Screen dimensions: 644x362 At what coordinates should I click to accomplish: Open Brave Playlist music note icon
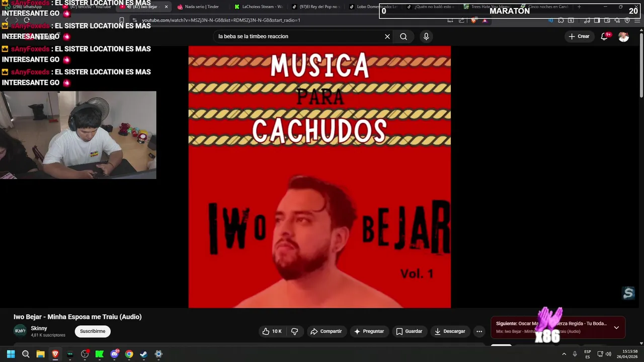tap(587, 20)
